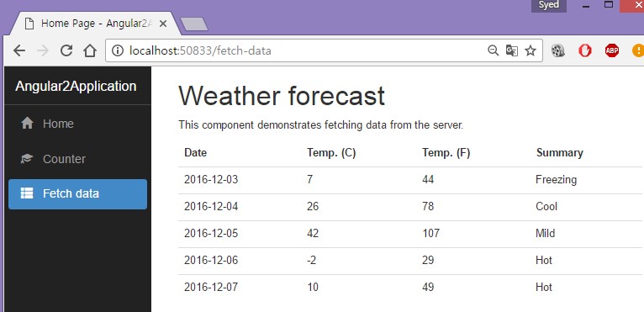
Task: Reload the page with refresh icon
Action: (x=66, y=50)
